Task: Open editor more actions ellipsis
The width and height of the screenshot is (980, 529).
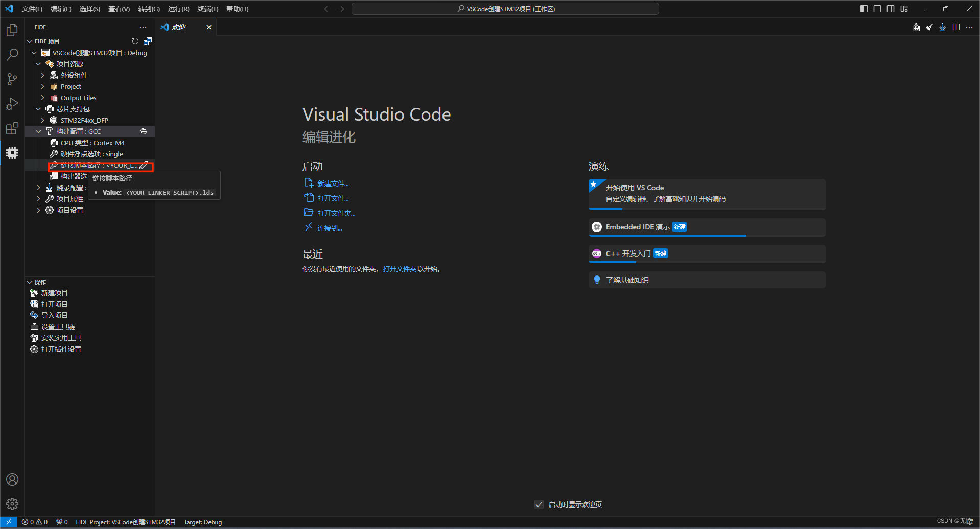Action: click(969, 27)
